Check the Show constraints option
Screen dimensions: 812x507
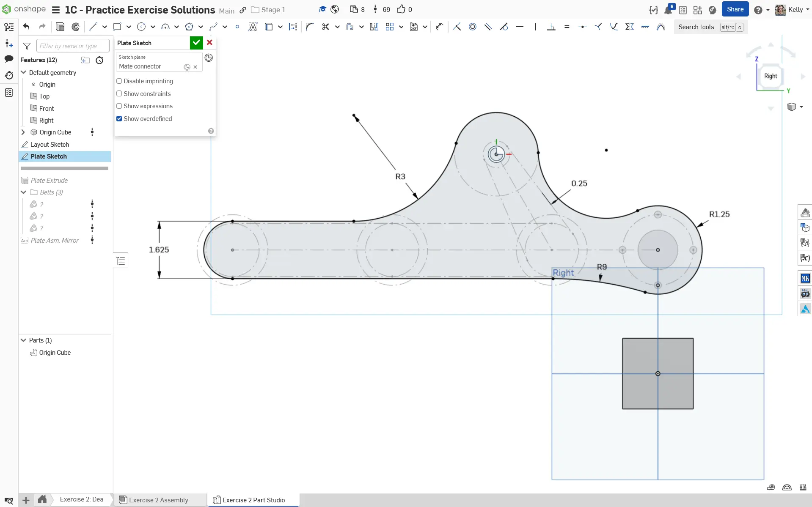(x=119, y=94)
